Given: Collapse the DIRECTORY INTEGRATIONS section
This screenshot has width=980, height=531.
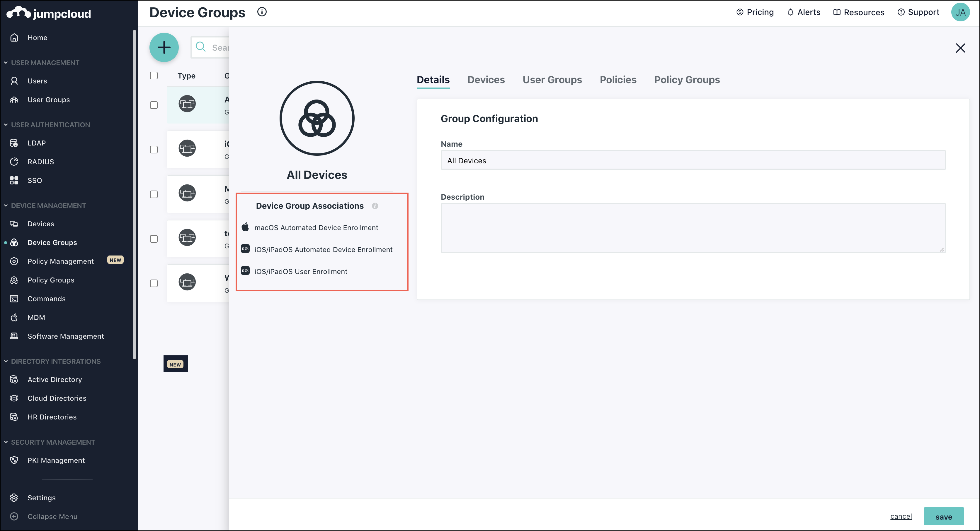Looking at the screenshot, I should point(6,362).
